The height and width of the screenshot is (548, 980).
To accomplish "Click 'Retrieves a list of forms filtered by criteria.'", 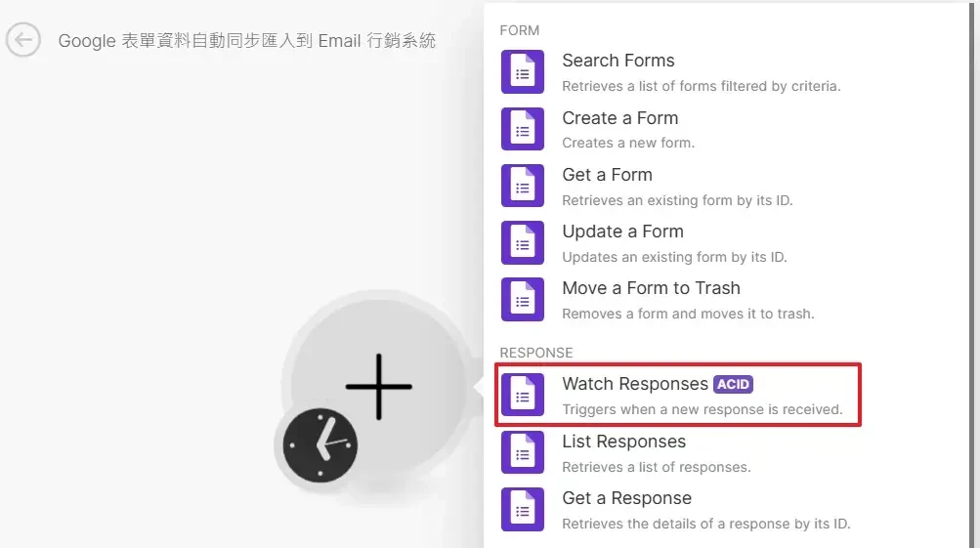I will [702, 86].
